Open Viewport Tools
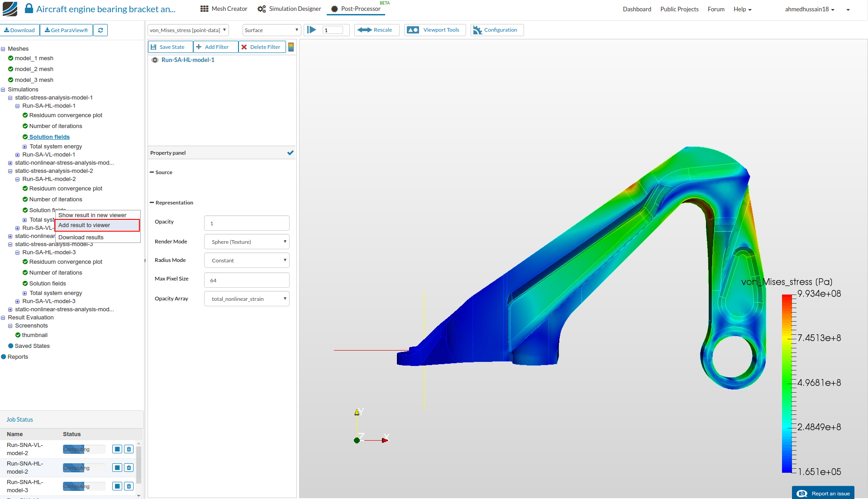This screenshot has height=499, width=868. (x=434, y=30)
